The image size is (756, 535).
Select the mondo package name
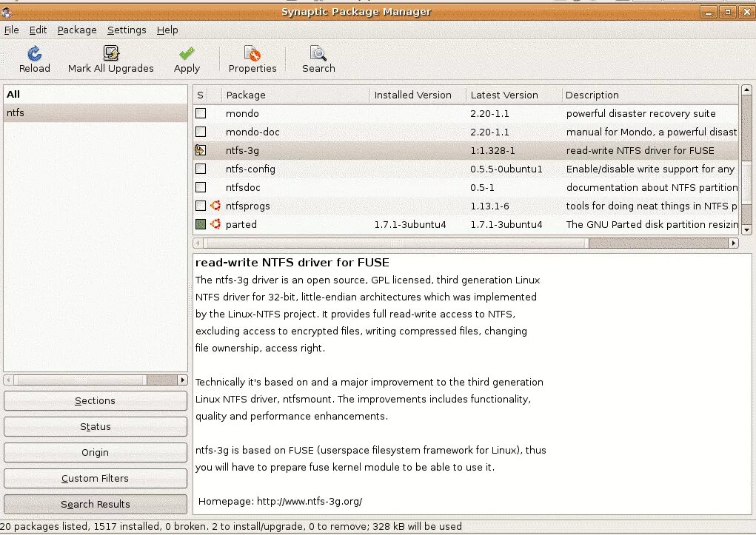coord(242,113)
